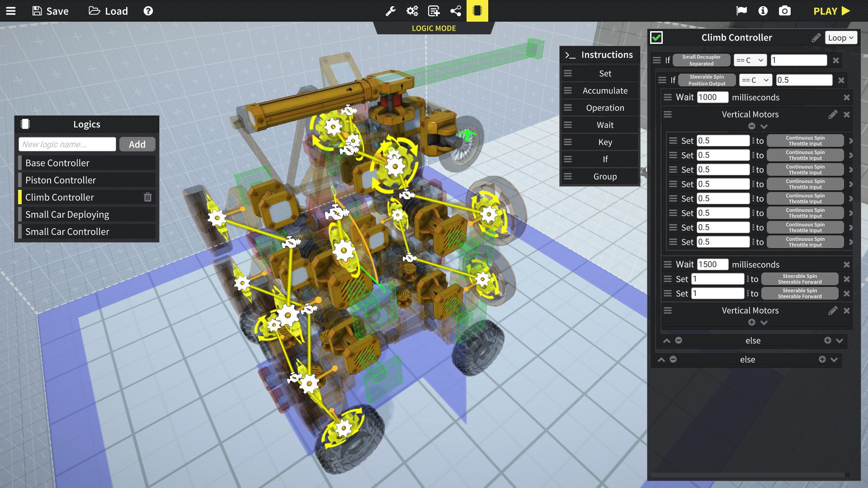
Task: Click Add to create new logic
Action: tap(137, 144)
